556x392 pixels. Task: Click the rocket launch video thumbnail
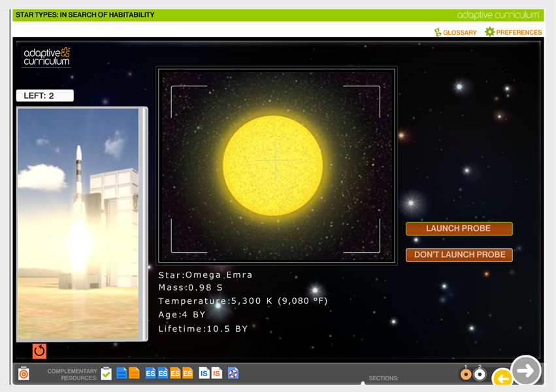(78, 223)
